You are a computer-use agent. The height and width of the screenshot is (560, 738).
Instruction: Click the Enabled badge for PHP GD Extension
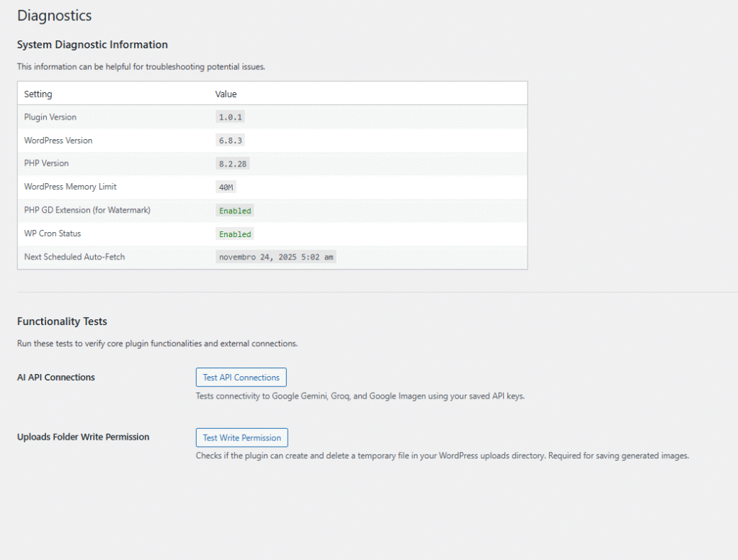(234, 210)
